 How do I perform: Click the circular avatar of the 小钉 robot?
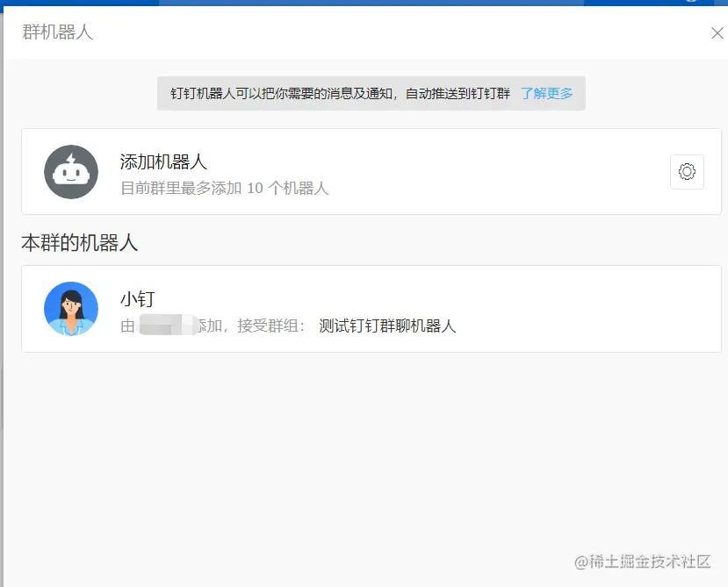click(x=71, y=309)
